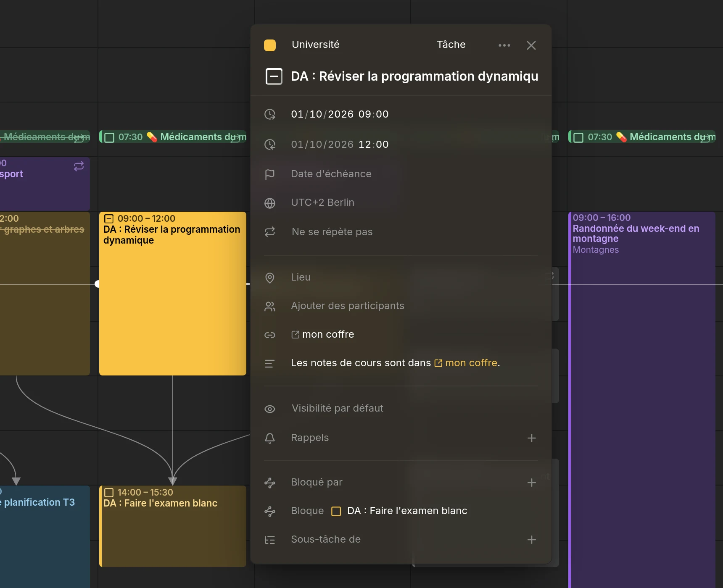This screenshot has height=588, width=723.
Task: Click the description lines icon
Action: click(270, 364)
